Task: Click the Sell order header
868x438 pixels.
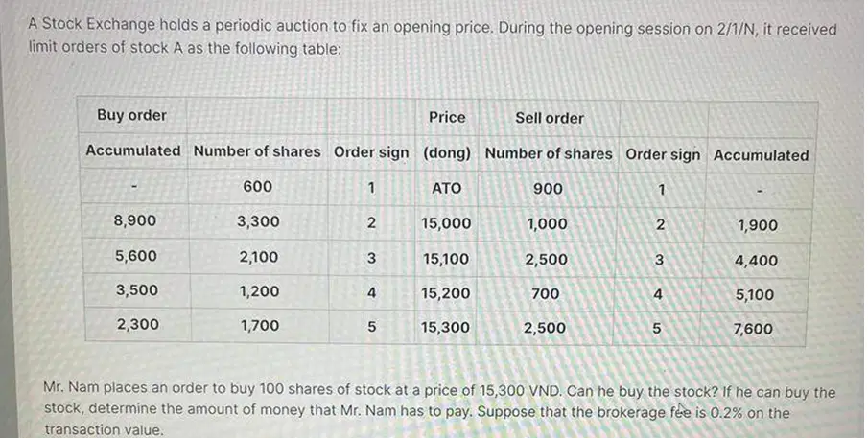Action: 550,118
